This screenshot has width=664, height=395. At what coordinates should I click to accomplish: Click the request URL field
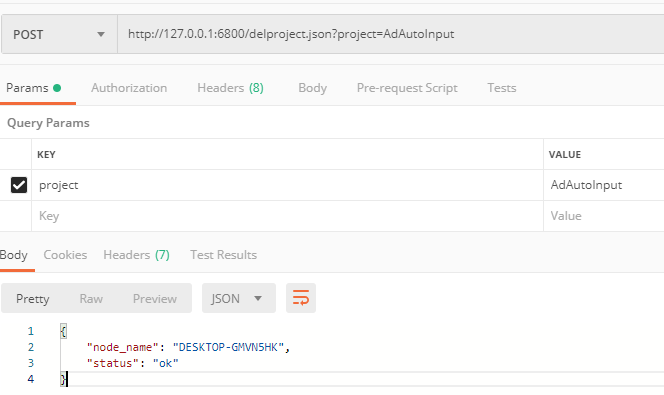point(390,34)
